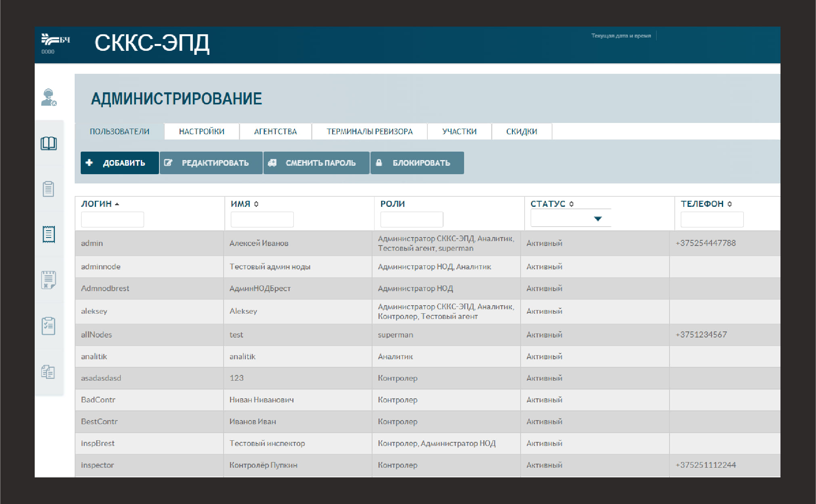Open the clipboard sidebar icon below the book
The width and height of the screenshot is (816, 504).
pos(48,189)
